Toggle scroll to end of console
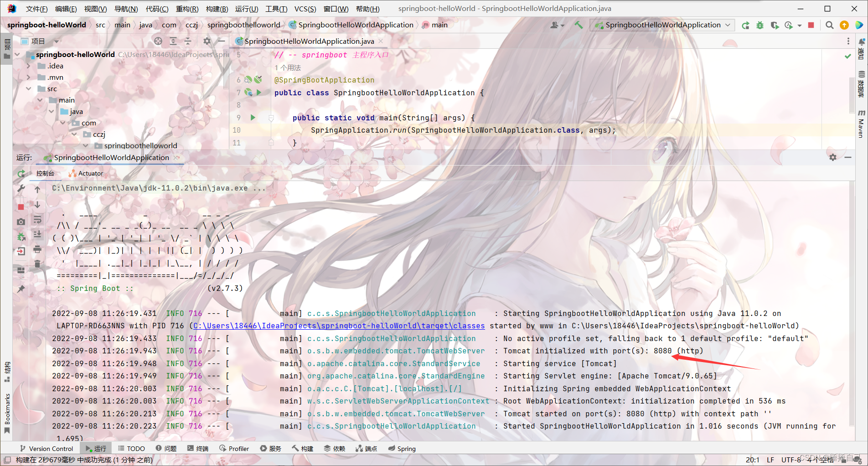 (37, 234)
